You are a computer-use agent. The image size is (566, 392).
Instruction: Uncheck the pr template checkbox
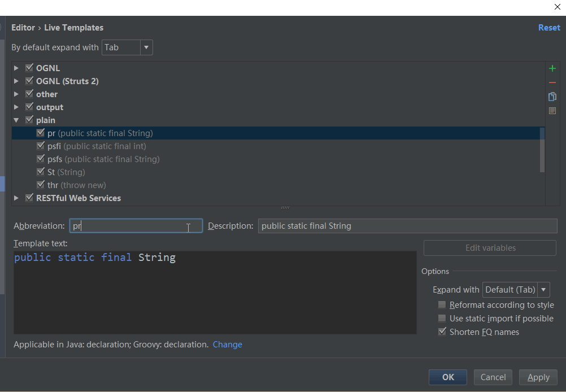click(41, 133)
